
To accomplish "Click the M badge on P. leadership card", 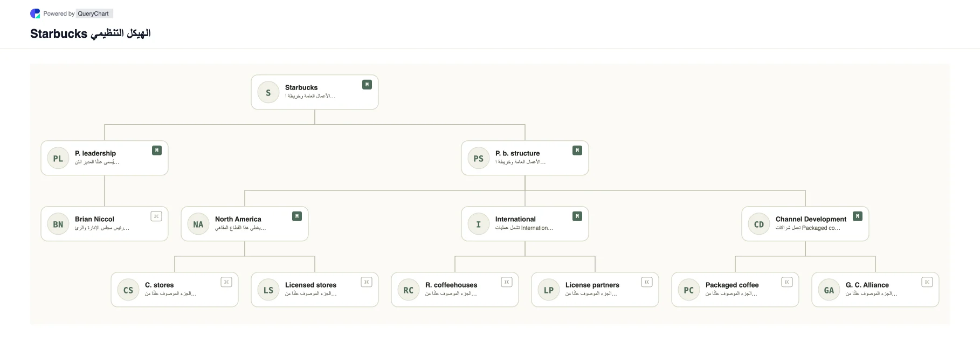I will click(157, 151).
